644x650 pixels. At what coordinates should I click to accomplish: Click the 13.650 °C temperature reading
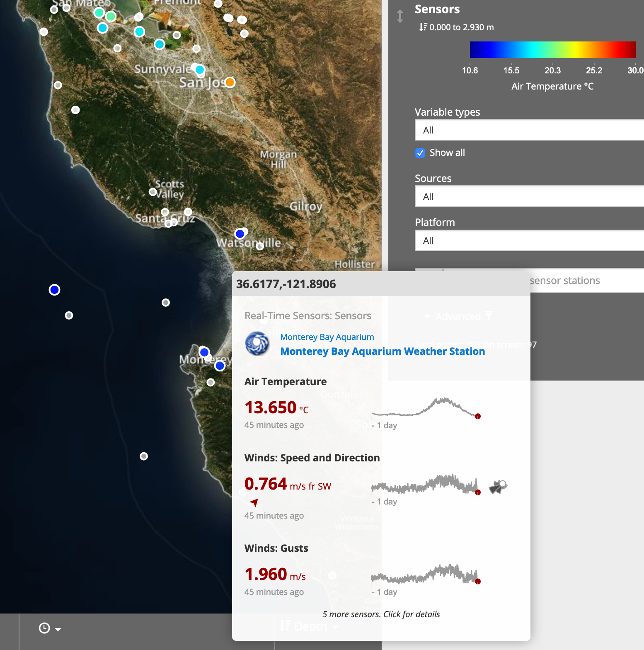tap(276, 407)
